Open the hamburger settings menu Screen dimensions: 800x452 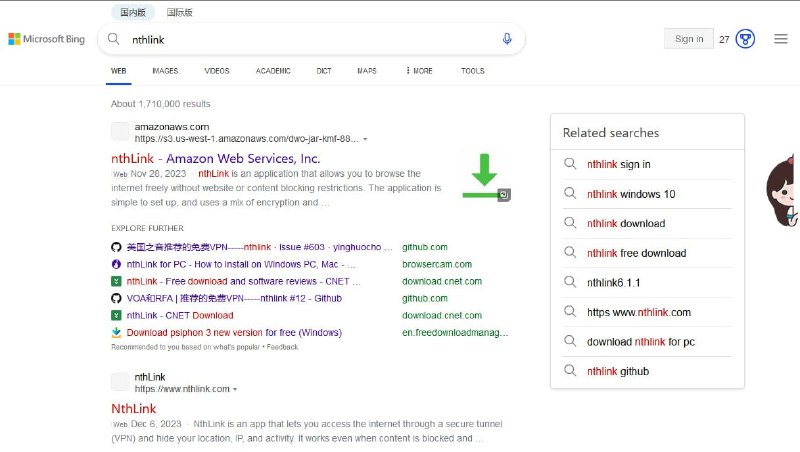coord(781,39)
